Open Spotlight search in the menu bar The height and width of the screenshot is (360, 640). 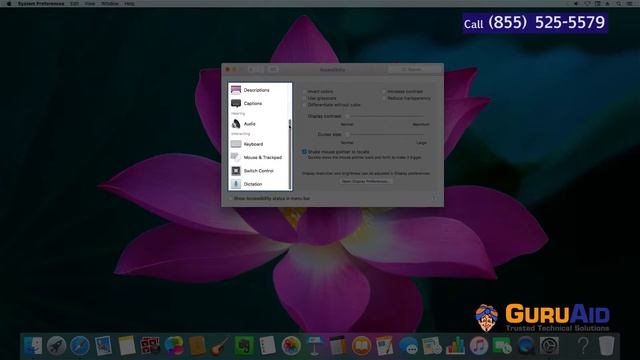coord(619,3)
